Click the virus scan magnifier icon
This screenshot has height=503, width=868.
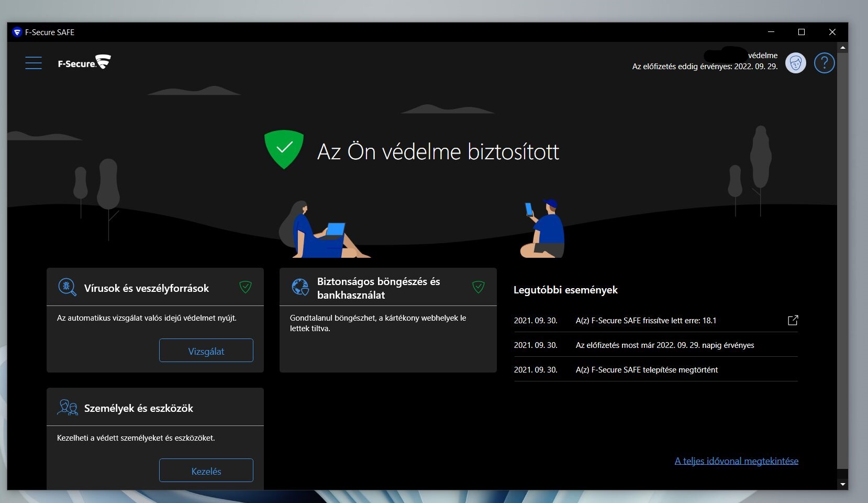coord(67,288)
